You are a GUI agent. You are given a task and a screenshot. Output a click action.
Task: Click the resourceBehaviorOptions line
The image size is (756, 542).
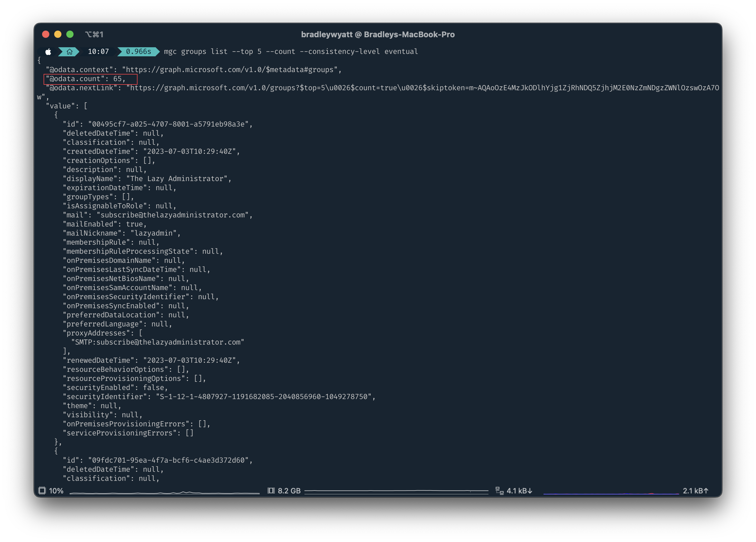coord(126,370)
